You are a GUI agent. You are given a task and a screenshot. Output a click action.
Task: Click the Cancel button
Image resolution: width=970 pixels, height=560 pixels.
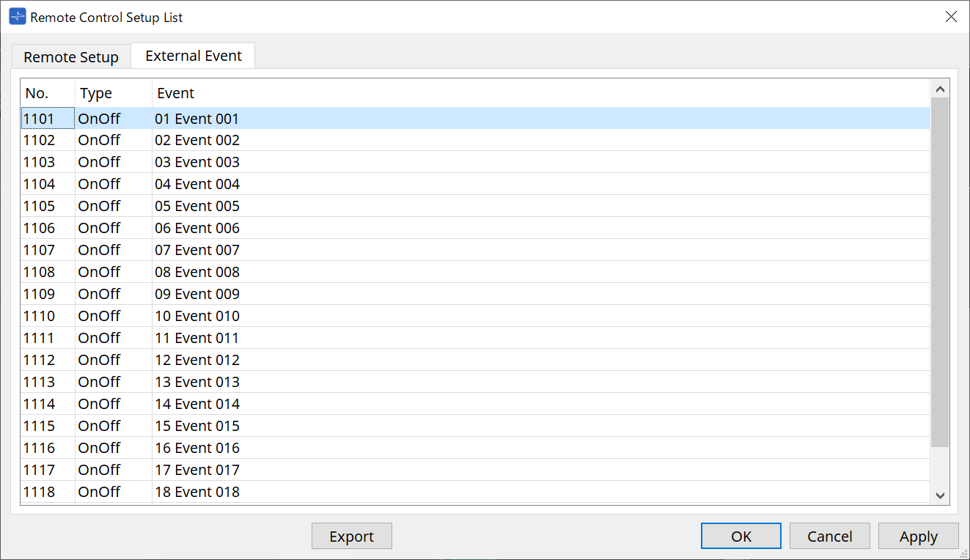pos(829,536)
